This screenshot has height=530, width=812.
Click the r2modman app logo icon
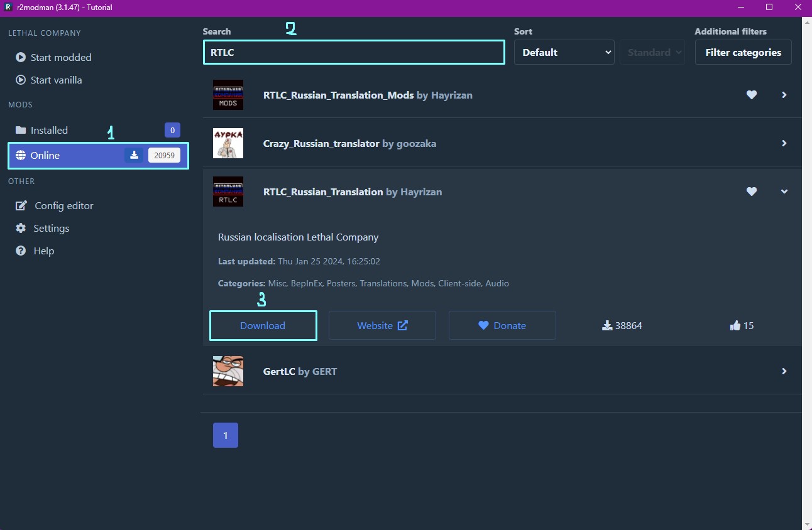pos(8,8)
